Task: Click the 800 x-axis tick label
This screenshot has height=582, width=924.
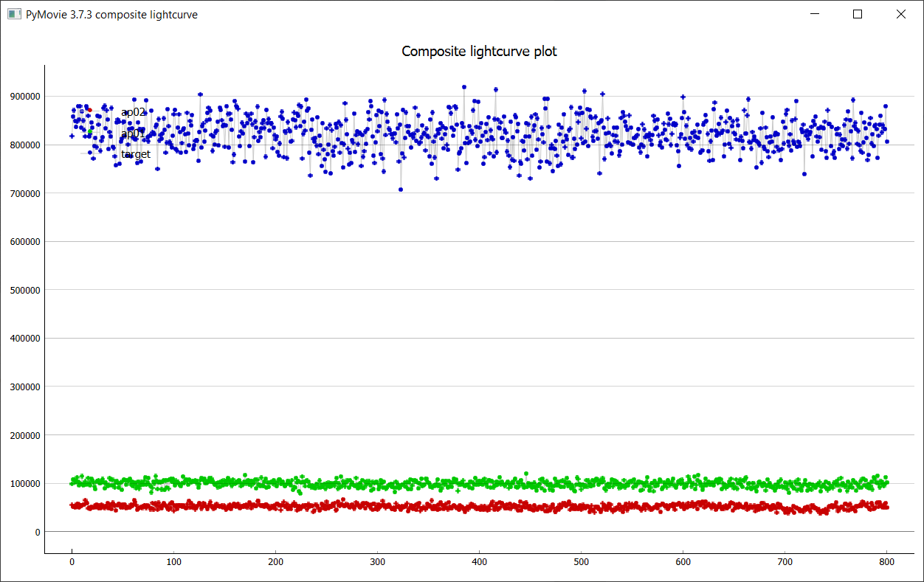Action: pyautogui.click(x=887, y=561)
